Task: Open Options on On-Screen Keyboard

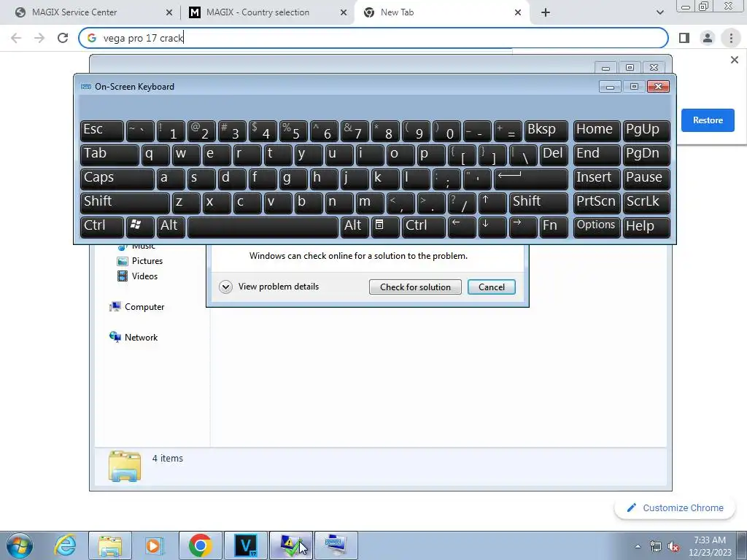Action: click(597, 227)
